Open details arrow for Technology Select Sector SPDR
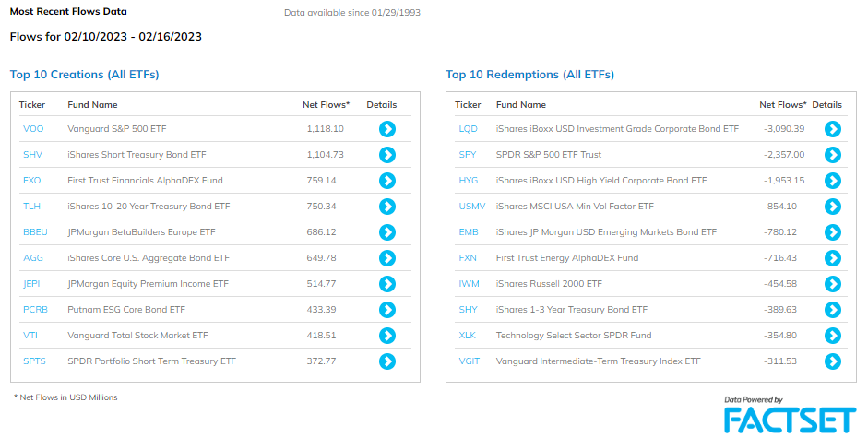Viewport: 868px width, 438px height. click(833, 336)
